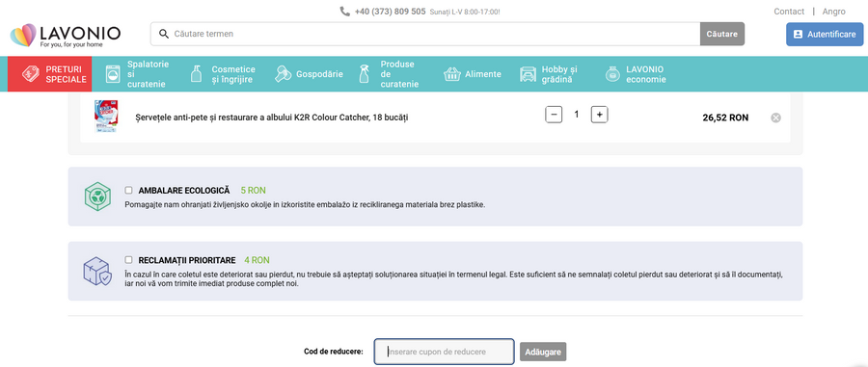Click the LAVONIO logo

[x=66, y=35]
